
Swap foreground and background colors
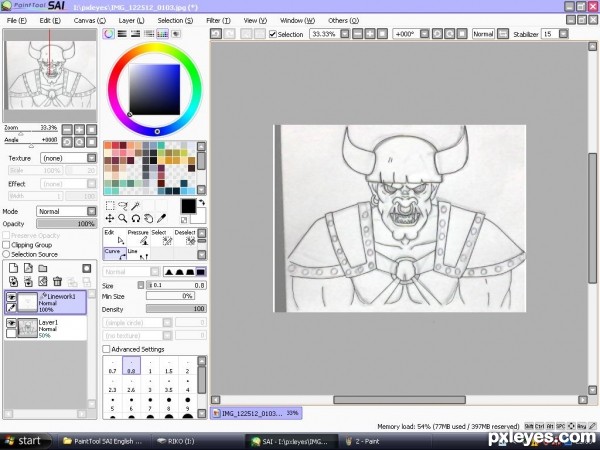(202, 202)
